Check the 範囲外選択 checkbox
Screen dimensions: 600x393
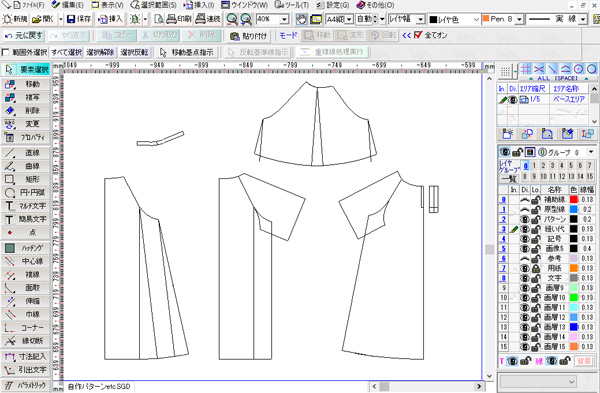point(5,52)
